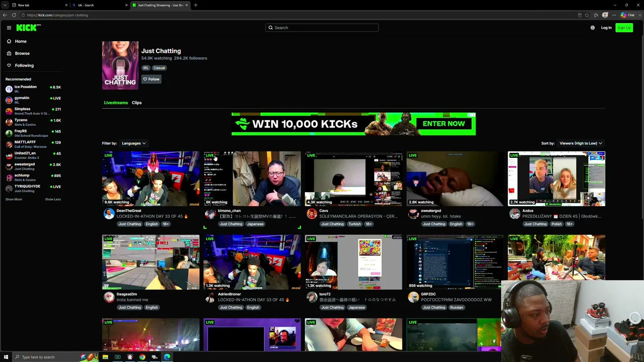Open TYRIQUEHYDE recommended channel
This screenshot has height=362, width=644.
[x=33, y=189]
